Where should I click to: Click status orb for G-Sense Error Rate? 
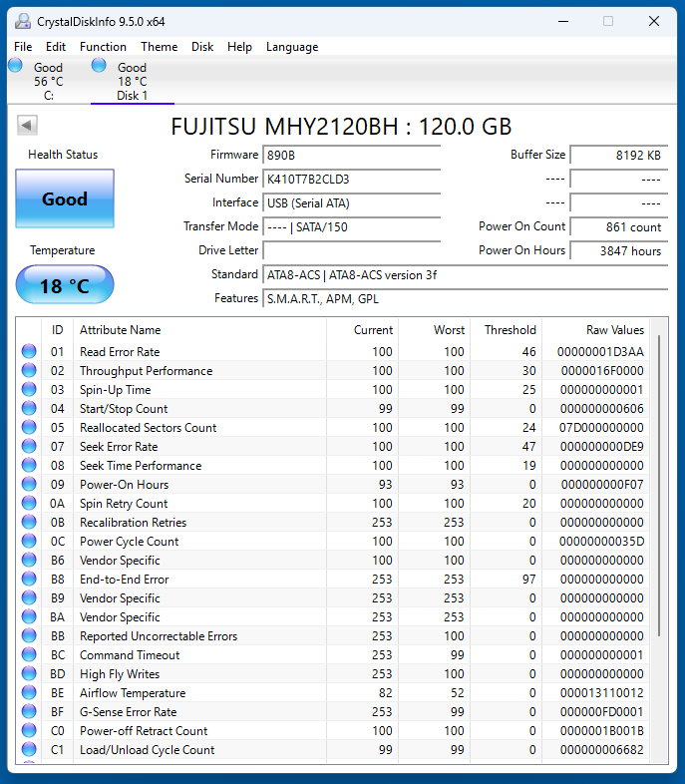29,711
